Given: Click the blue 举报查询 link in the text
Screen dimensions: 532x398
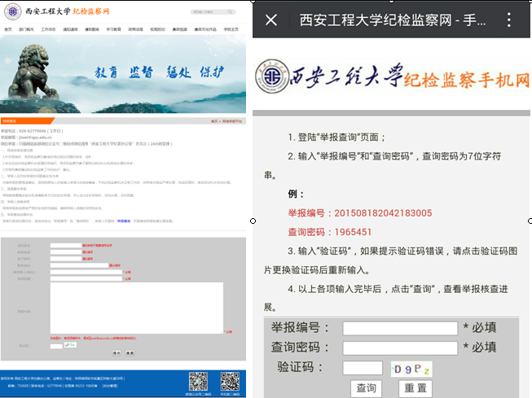Looking at the screenshot, I should click(x=124, y=221).
